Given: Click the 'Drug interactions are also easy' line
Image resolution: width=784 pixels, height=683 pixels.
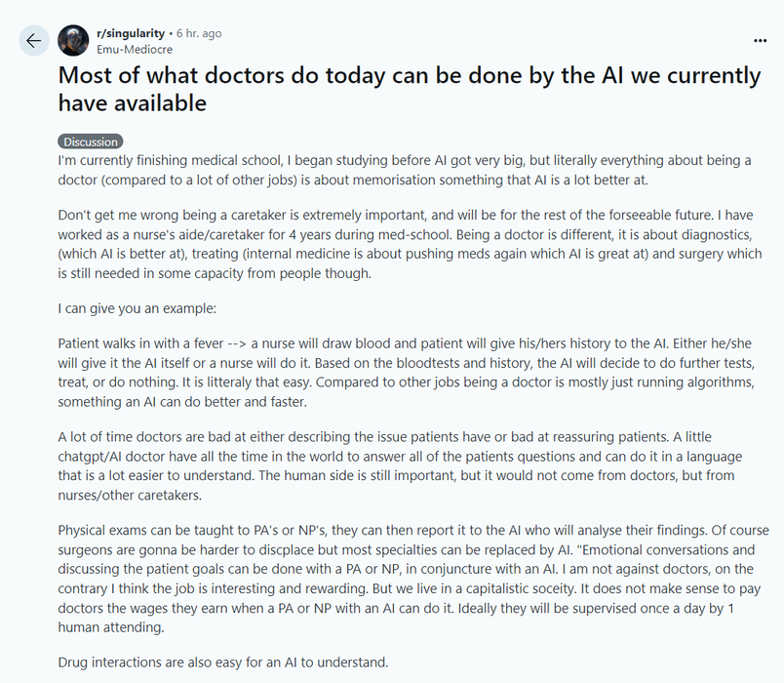Looking at the screenshot, I should (x=223, y=663).
